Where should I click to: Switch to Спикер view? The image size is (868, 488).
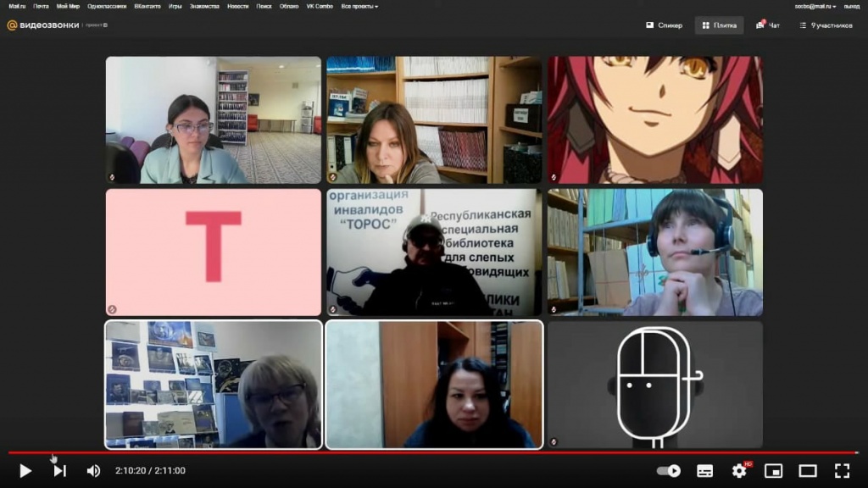[664, 25]
